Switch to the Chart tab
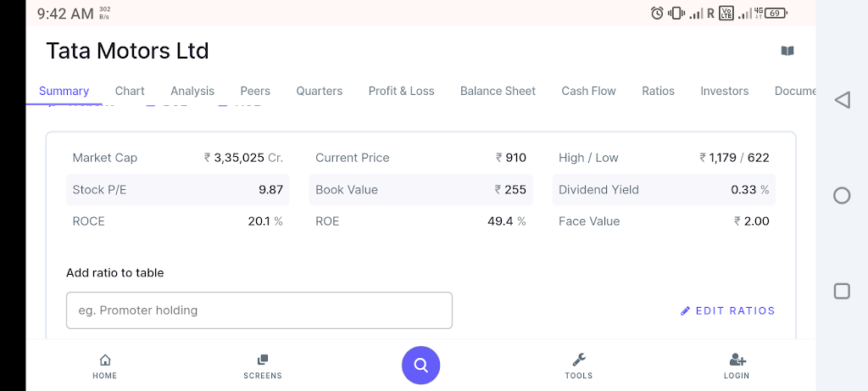This screenshot has width=868, height=391. (130, 91)
